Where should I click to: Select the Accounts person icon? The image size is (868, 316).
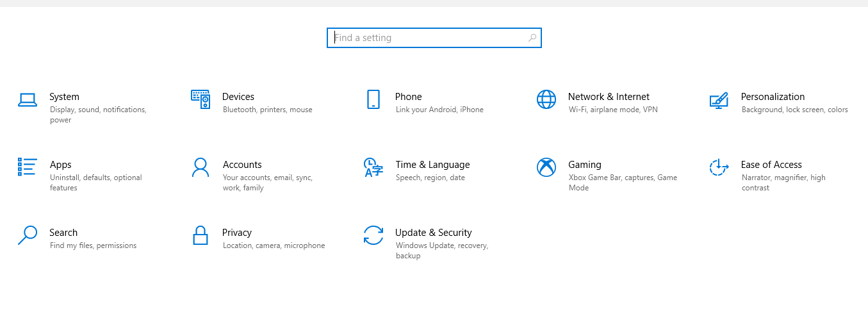201,167
